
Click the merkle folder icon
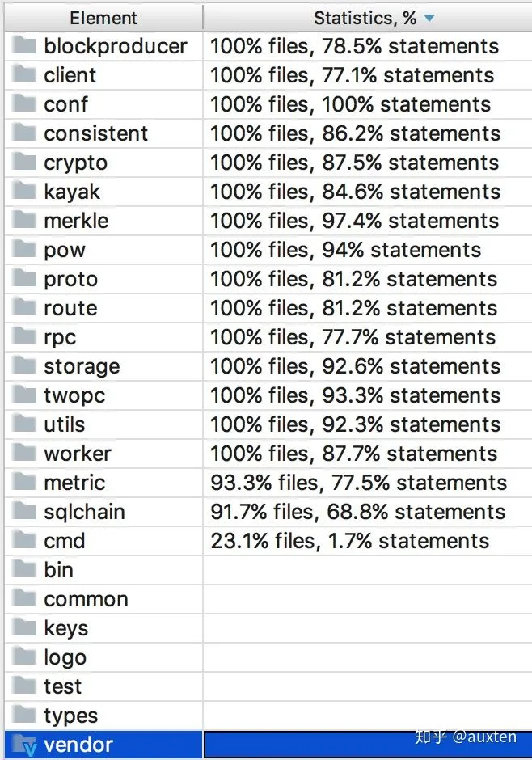tap(24, 221)
